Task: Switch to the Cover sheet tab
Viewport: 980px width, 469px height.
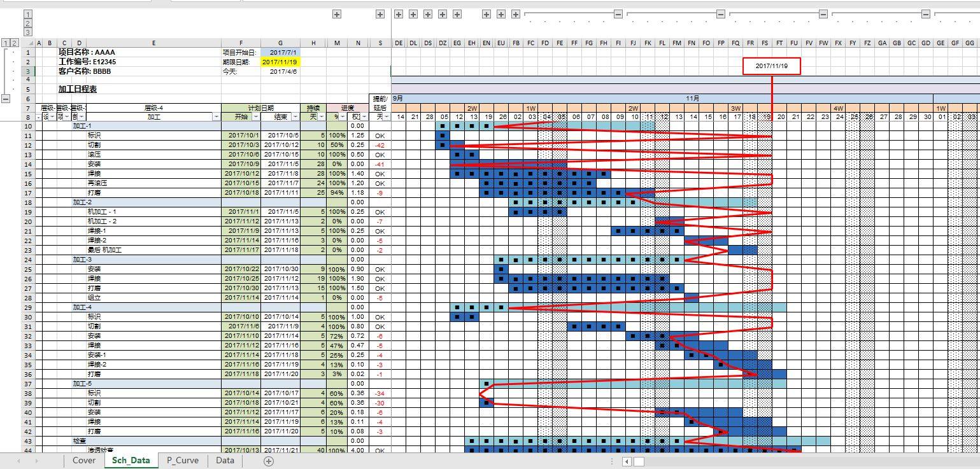Action: tap(84, 461)
